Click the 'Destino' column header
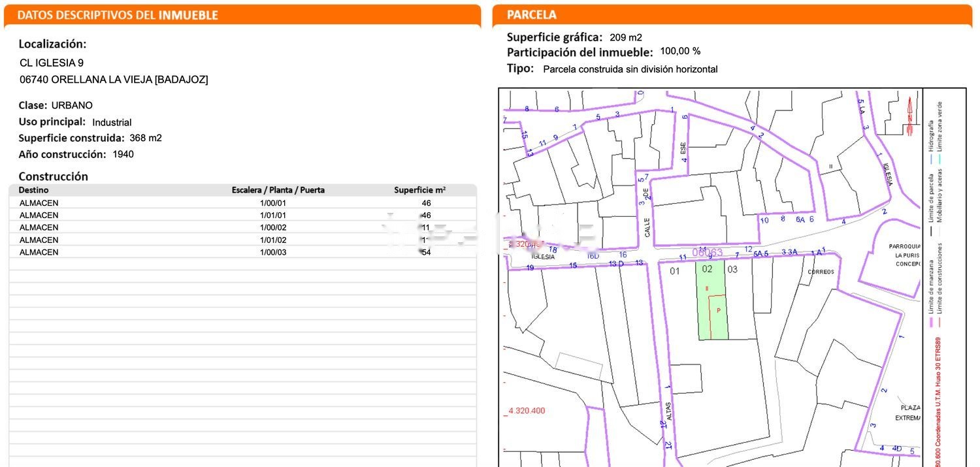This screenshot has height=467, width=980. click(x=33, y=190)
